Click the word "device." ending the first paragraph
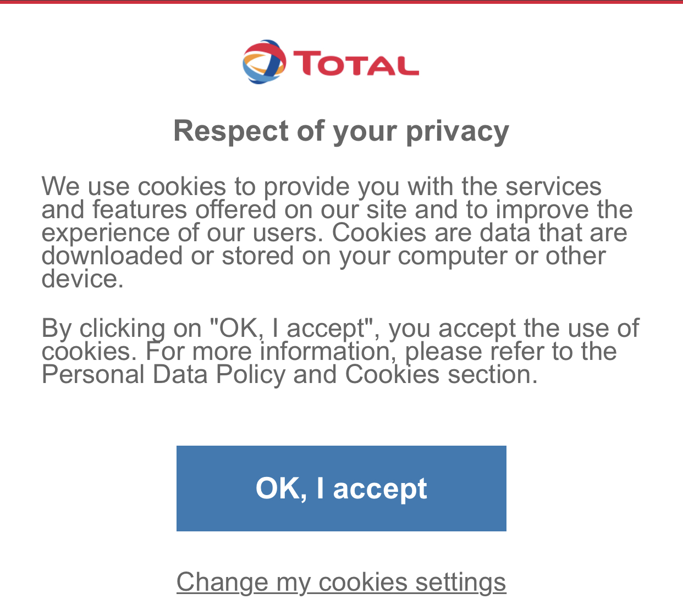This screenshot has height=616, width=683. (82, 279)
